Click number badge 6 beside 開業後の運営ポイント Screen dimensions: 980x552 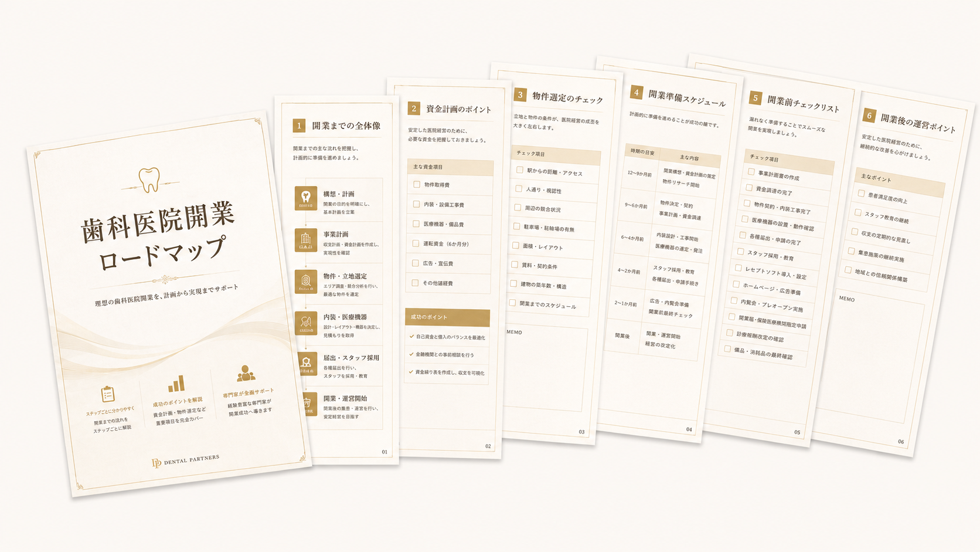(869, 116)
